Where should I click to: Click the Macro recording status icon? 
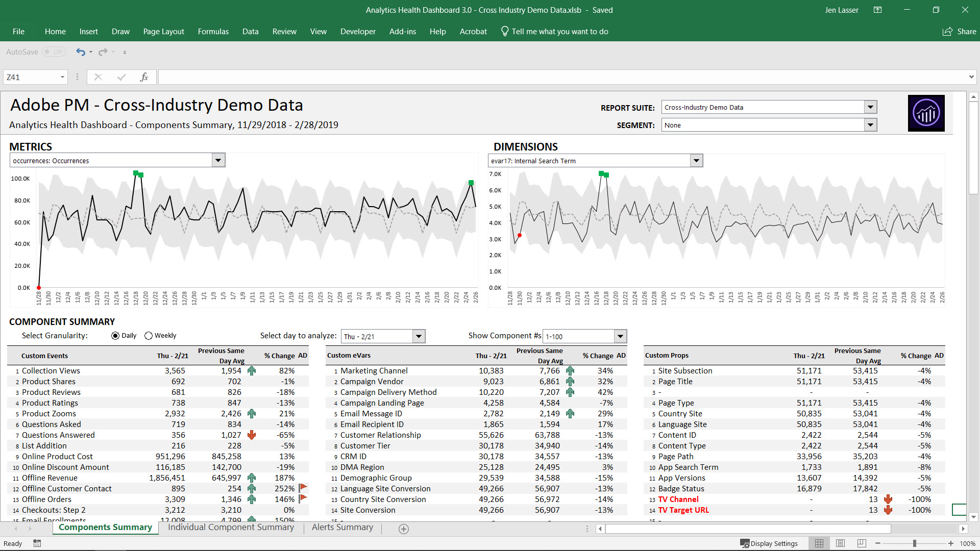pos(37,543)
